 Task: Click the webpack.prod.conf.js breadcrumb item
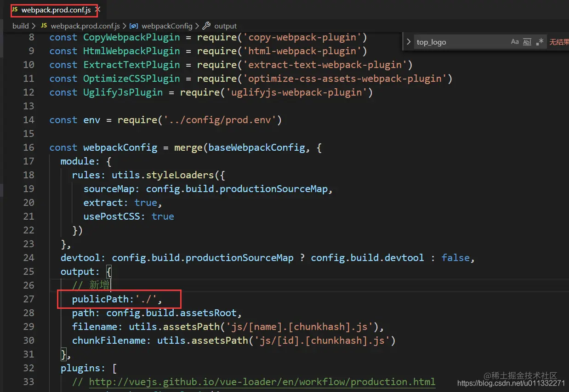pos(85,26)
